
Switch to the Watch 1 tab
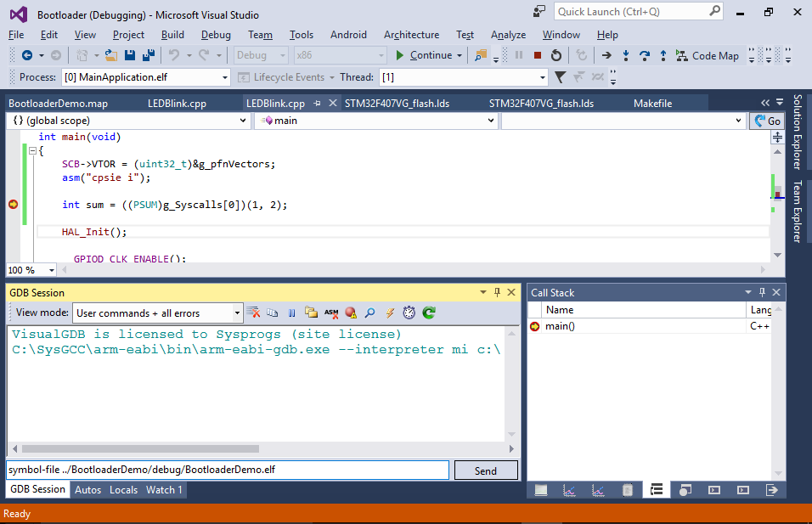pyautogui.click(x=164, y=490)
